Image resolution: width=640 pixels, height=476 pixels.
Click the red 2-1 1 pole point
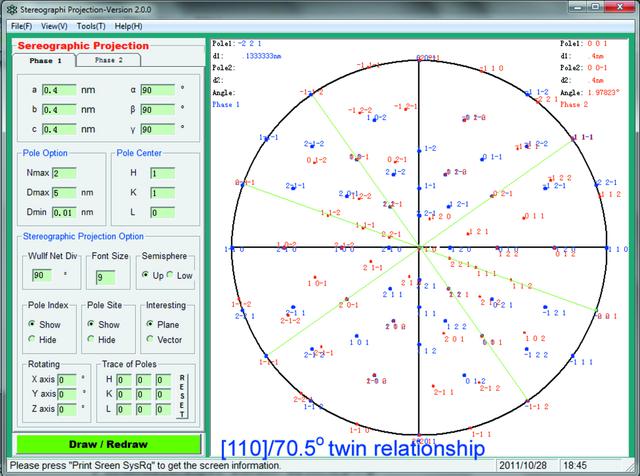click(x=433, y=386)
